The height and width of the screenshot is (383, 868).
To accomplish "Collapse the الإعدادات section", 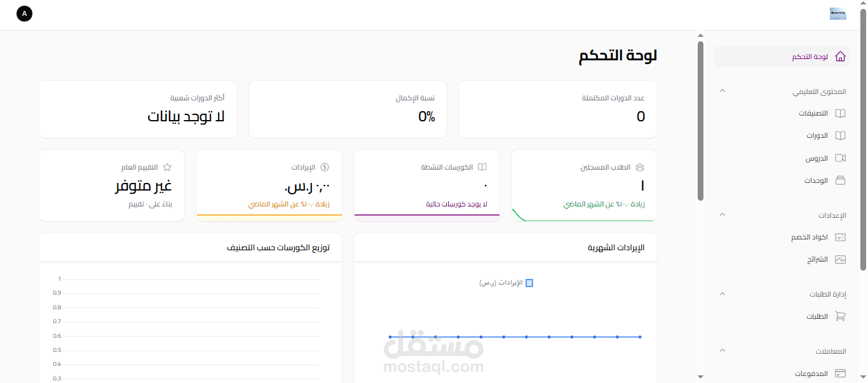I will [x=722, y=215].
